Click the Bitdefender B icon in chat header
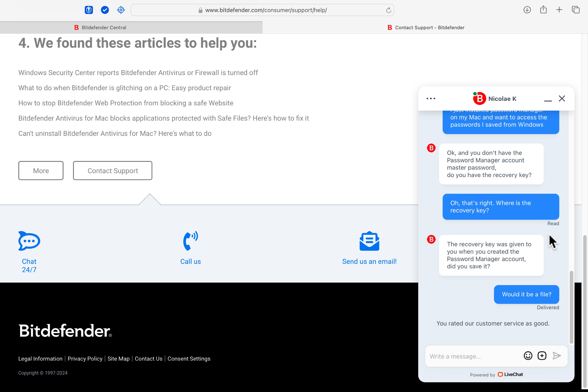This screenshot has height=392, width=588. (x=480, y=98)
